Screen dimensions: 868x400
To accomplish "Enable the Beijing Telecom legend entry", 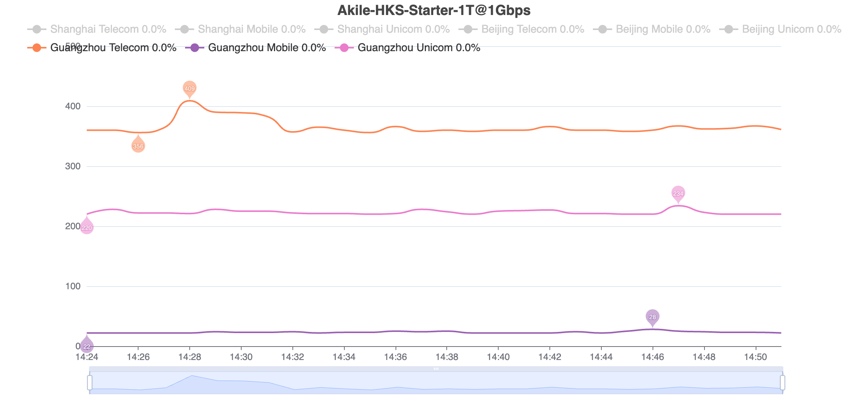I will pos(524,29).
